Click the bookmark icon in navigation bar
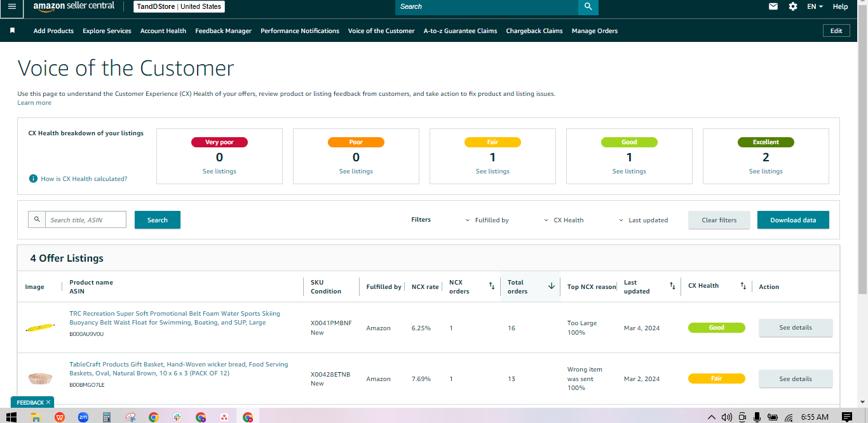 [12, 30]
